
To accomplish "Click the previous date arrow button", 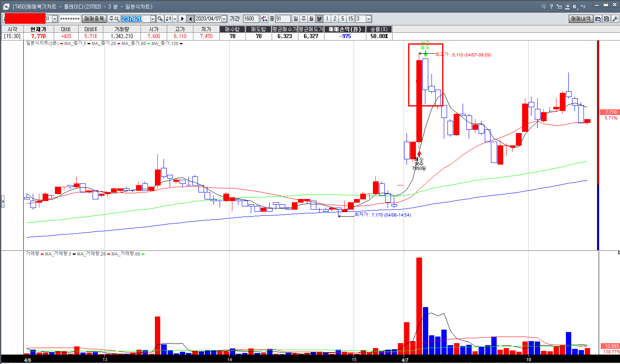I will (190, 19).
